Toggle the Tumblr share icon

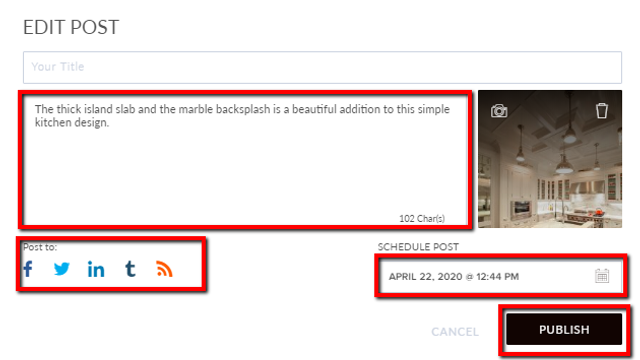tap(130, 269)
